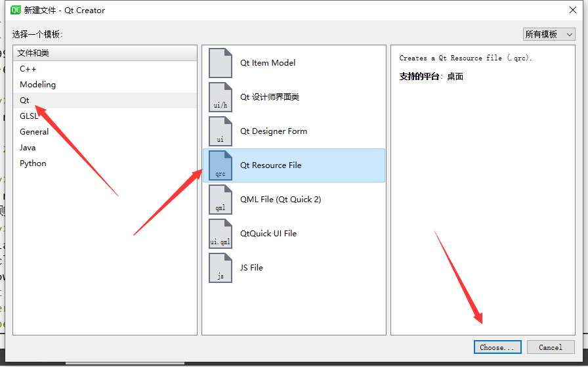The width and height of the screenshot is (588, 367).
Task: Click the 支持的平台 platform line
Action: [x=431, y=77]
